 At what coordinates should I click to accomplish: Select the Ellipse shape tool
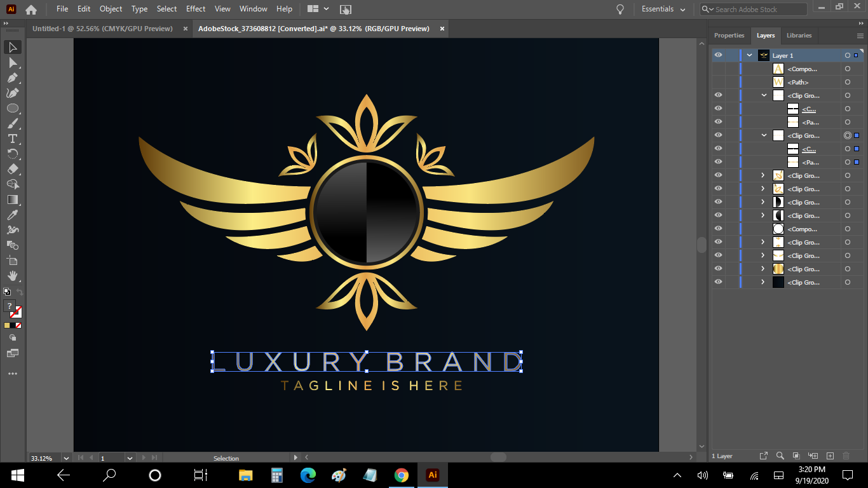(11, 108)
